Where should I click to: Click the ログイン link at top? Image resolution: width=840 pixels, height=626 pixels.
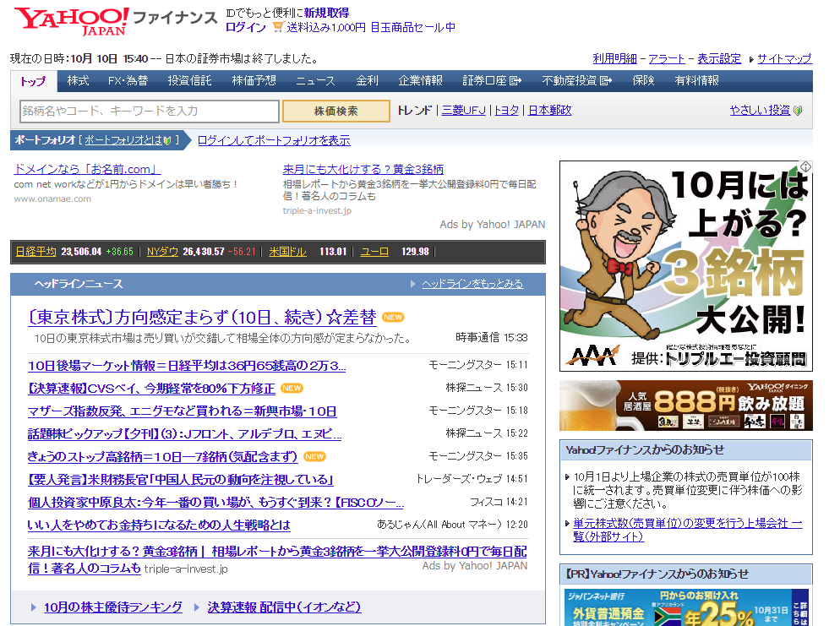tap(245, 27)
